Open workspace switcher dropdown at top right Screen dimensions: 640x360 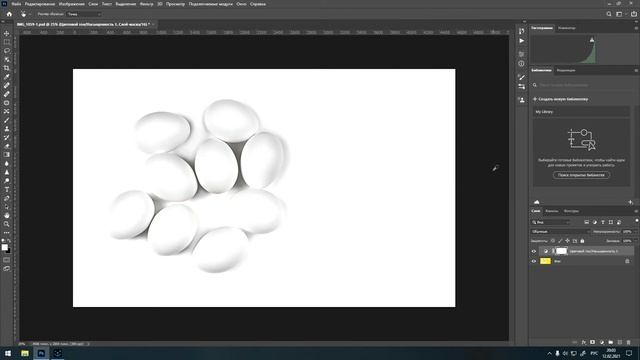620,14
